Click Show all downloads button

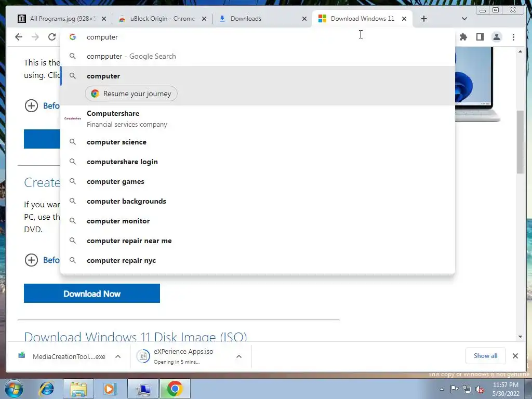click(x=486, y=356)
